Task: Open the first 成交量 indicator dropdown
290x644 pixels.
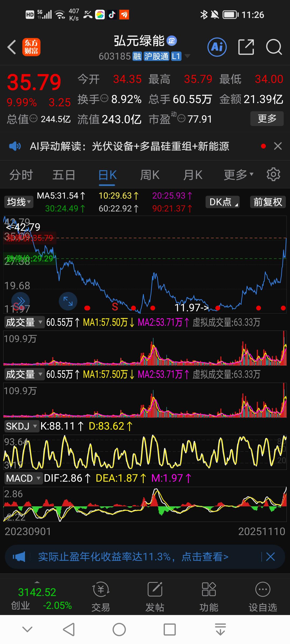Action: click(x=24, y=322)
